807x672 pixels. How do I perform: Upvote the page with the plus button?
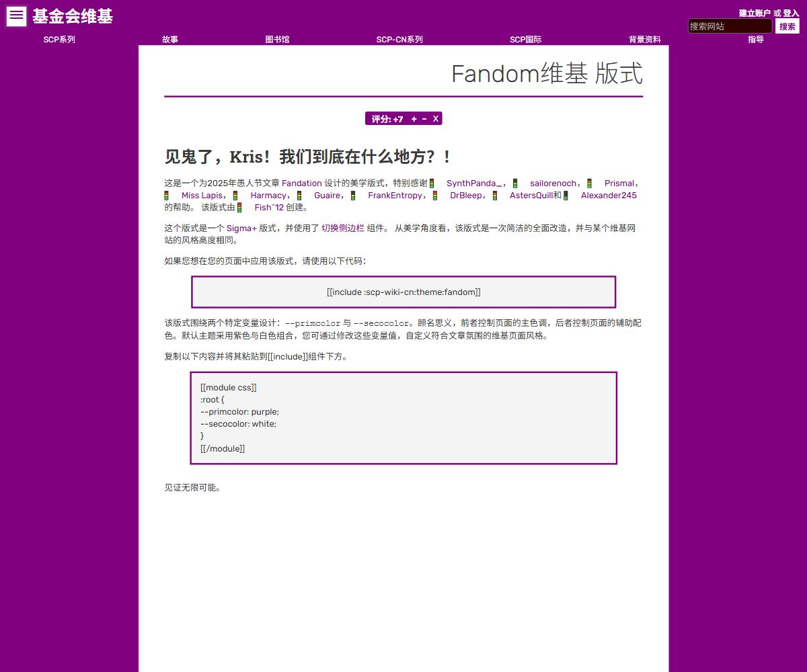pyautogui.click(x=414, y=119)
